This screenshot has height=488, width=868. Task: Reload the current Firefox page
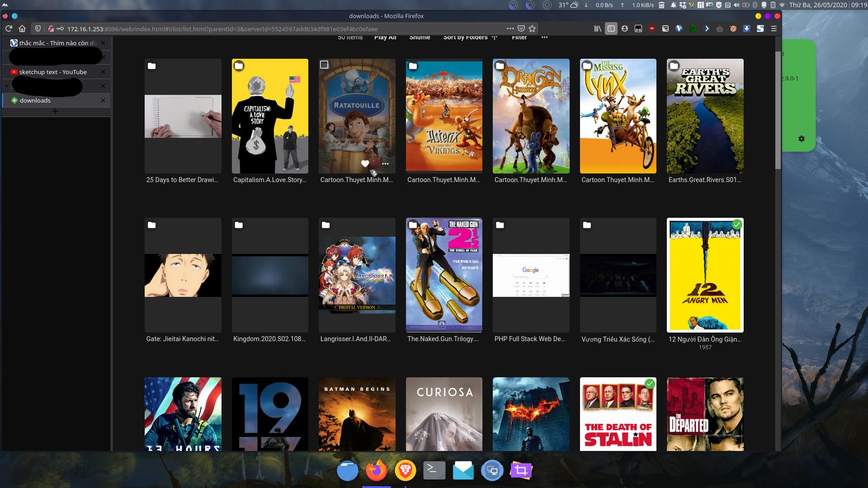9,28
